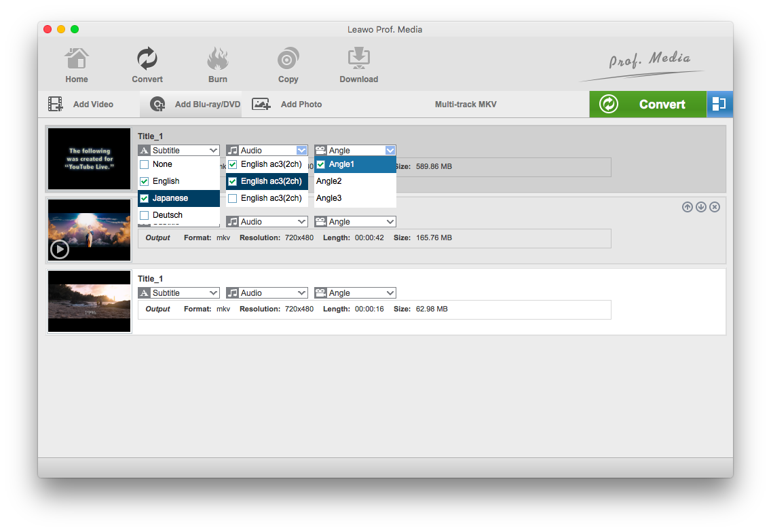Open the Convert module in top toolbar

click(147, 59)
